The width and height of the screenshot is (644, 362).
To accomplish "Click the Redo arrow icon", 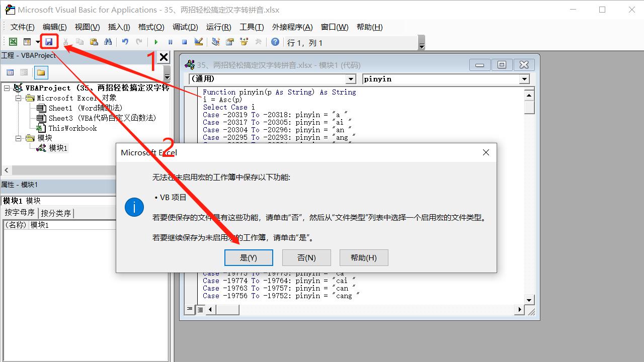I will click(x=139, y=42).
